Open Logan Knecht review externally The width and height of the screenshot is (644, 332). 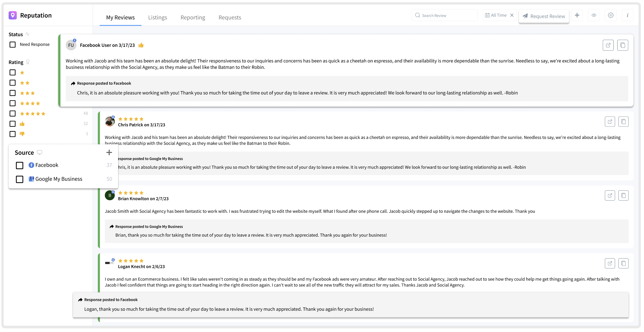610,263
